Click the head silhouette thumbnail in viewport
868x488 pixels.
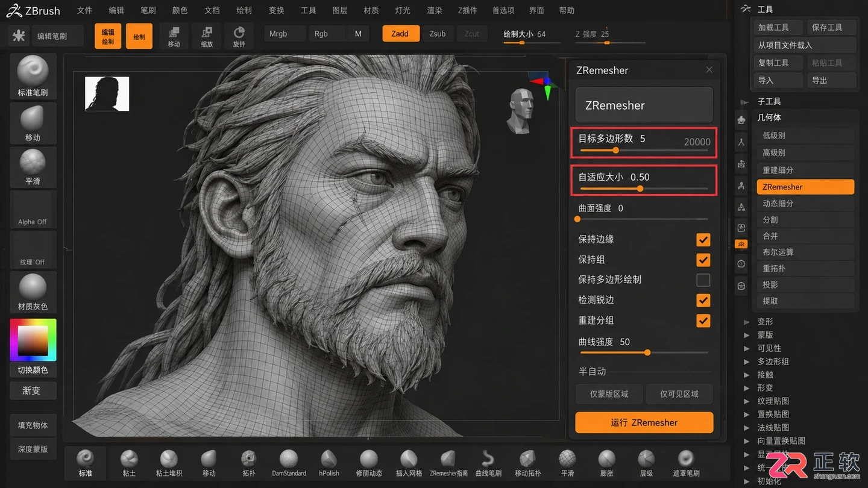[x=107, y=94]
